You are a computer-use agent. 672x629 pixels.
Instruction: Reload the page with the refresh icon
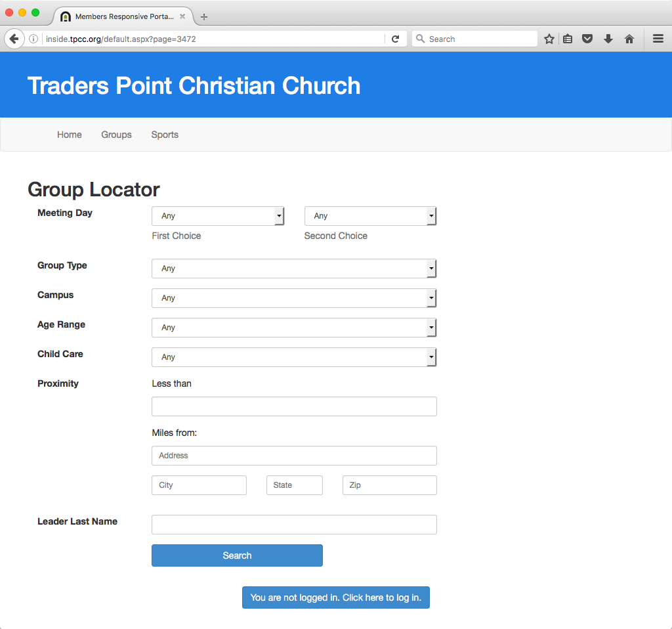[395, 39]
